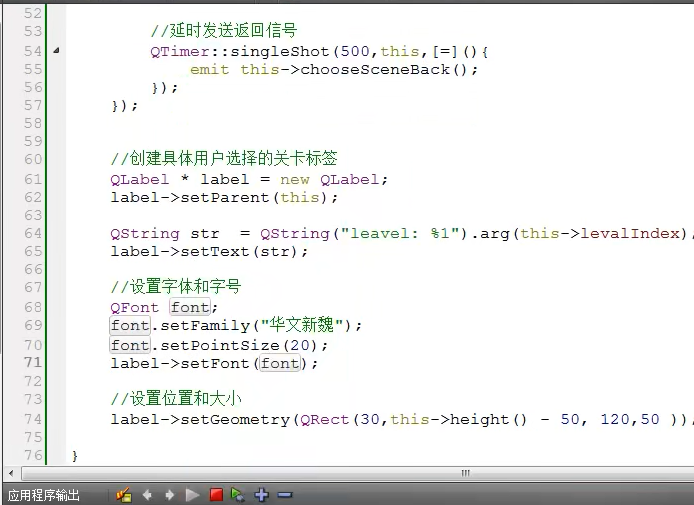Click the comment //设置字体和字号
The height and width of the screenshot is (505, 694).
coord(176,287)
